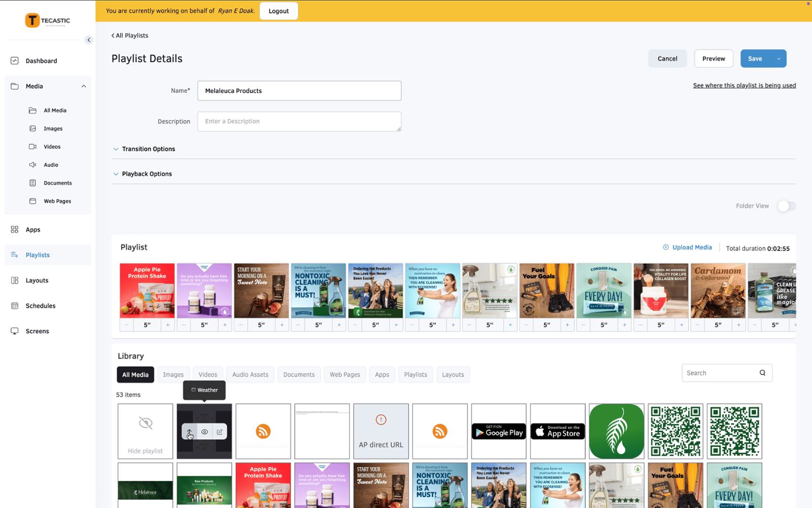Expand the Playback Options section
This screenshot has height=508, width=812.
coord(147,174)
